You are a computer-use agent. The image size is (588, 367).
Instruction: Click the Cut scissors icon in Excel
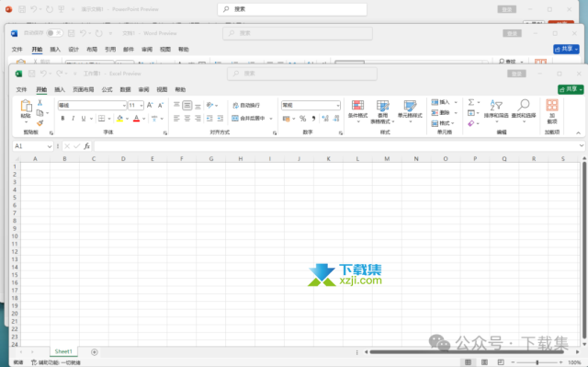40,102
